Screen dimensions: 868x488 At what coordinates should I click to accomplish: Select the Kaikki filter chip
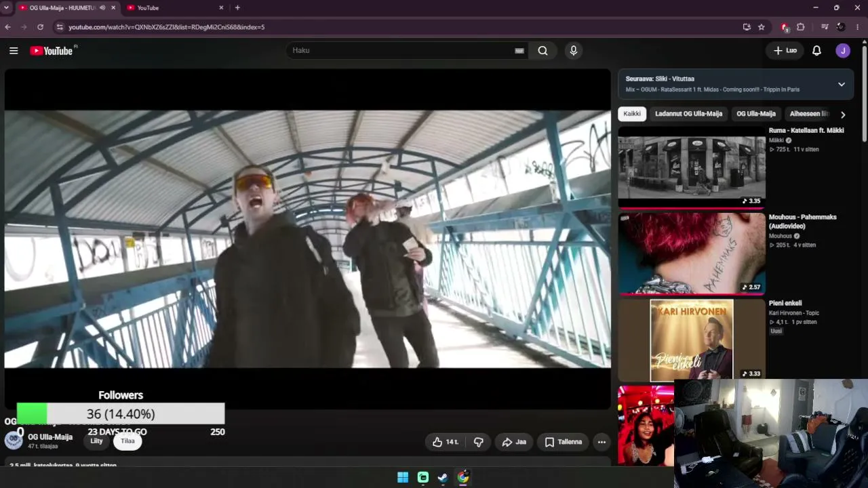[x=632, y=114]
